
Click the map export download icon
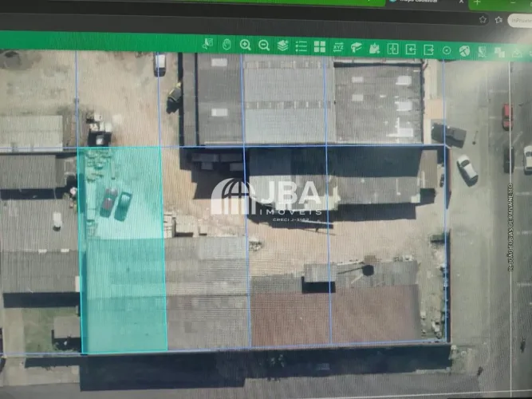click(374, 48)
